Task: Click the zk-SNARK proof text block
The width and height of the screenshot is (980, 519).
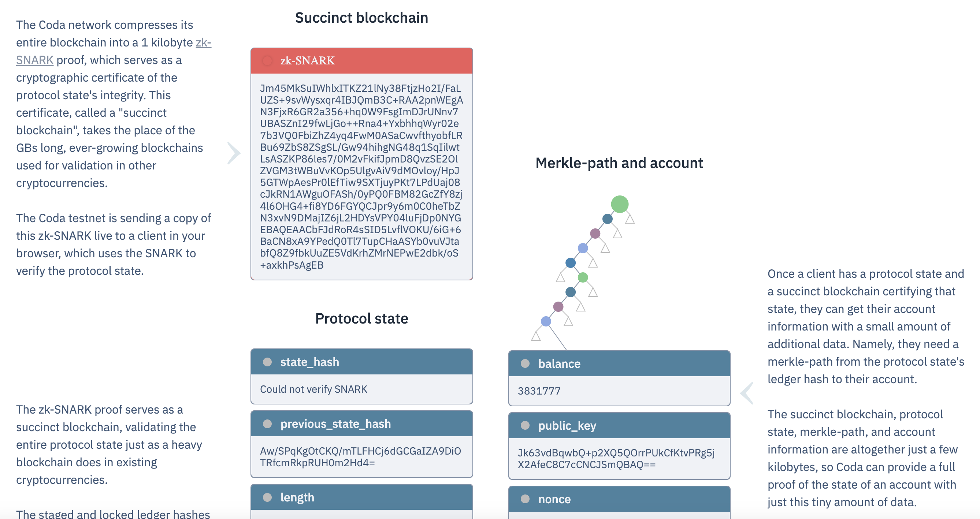Action: (x=361, y=176)
